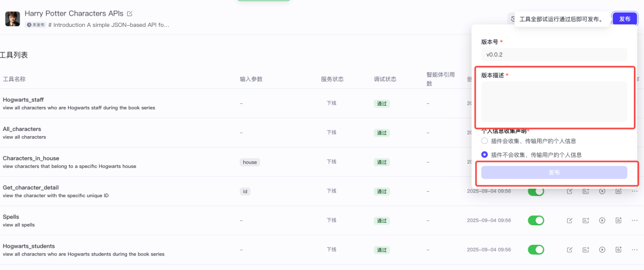Open the All_characters tool name
Image resolution: width=644 pixels, height=270 pixels.
pos(22,129)
